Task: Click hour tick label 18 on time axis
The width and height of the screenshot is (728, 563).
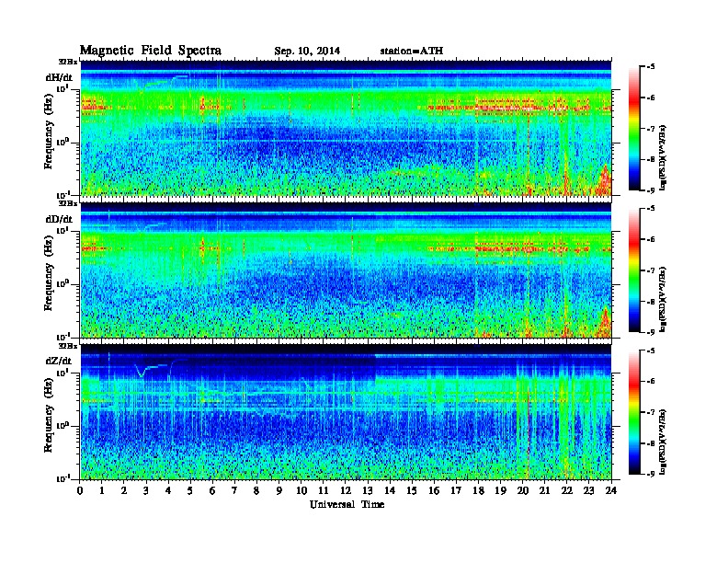Action: [x=478, y=491]
